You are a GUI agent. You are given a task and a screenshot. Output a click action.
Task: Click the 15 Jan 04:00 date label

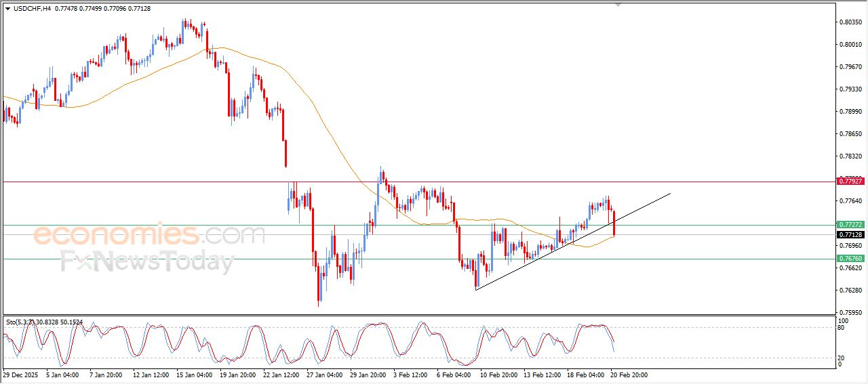point(195,374)
